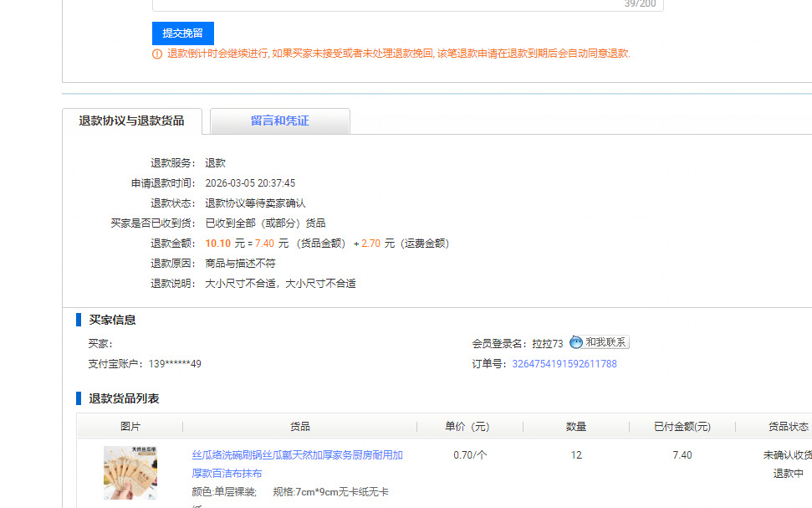Click the loofah product thumbnail image
This screenshot has height=508, width=812.
[130, 473]
